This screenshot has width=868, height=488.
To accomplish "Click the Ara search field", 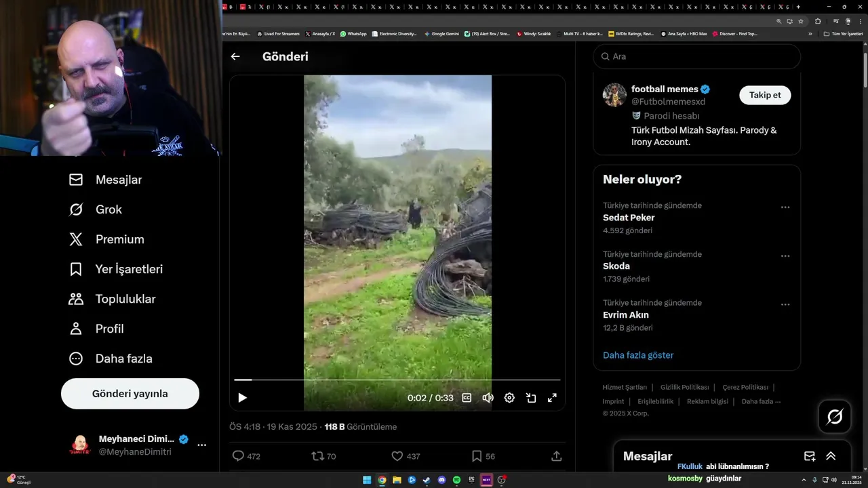I will 697,56.
